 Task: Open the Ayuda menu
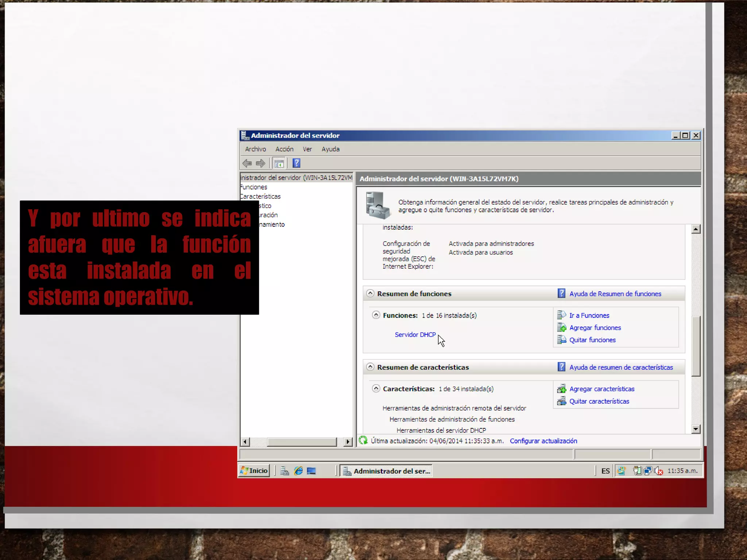pos(330,149)
